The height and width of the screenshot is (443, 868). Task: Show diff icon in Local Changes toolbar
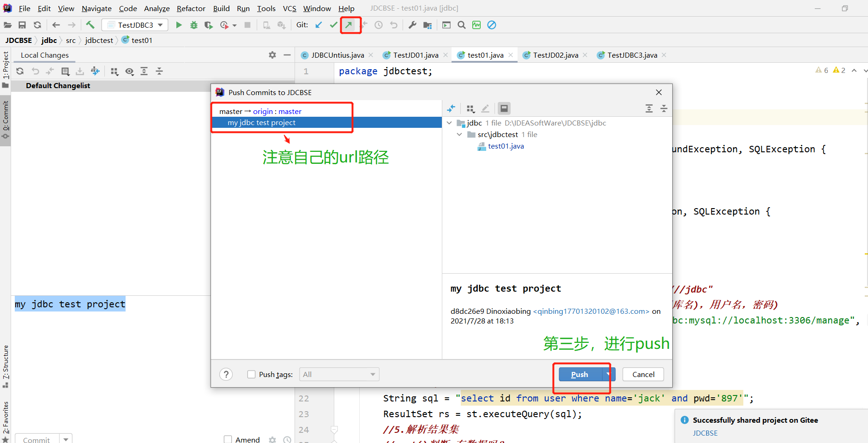(x=50, y=71)
